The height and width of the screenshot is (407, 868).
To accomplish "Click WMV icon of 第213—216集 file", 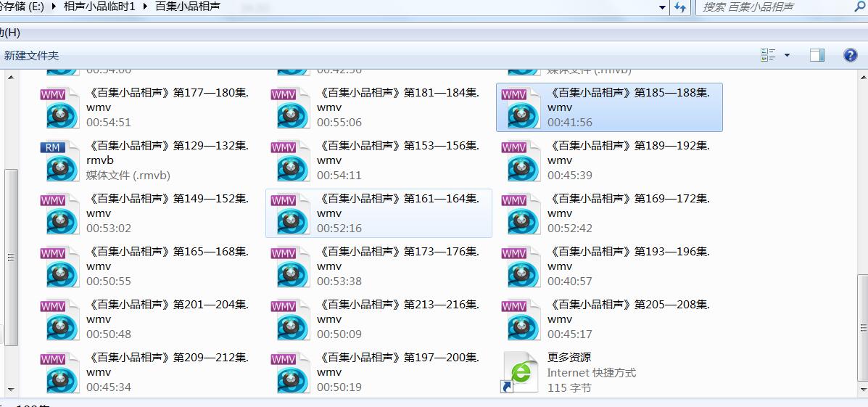I will coord(292,319).
